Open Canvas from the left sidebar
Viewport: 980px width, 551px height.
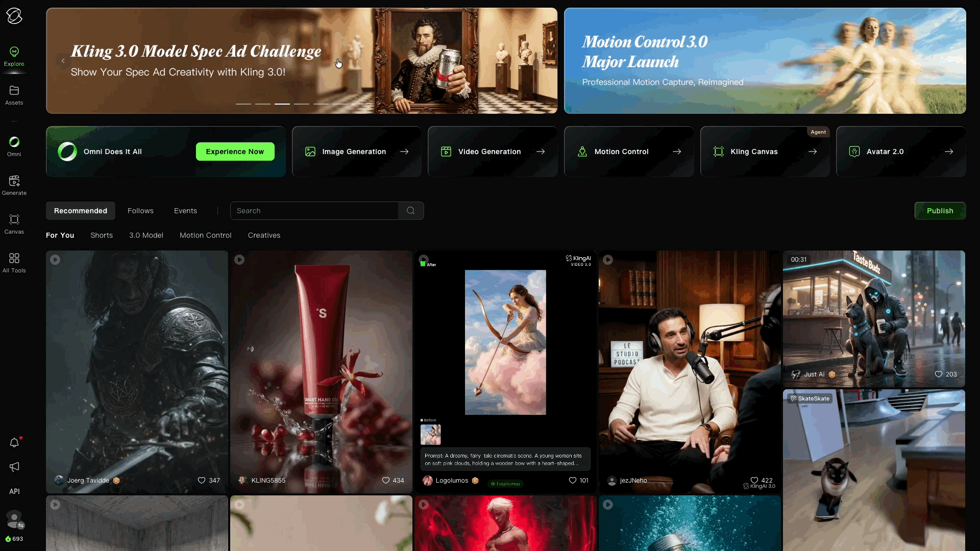pos(14,220)
